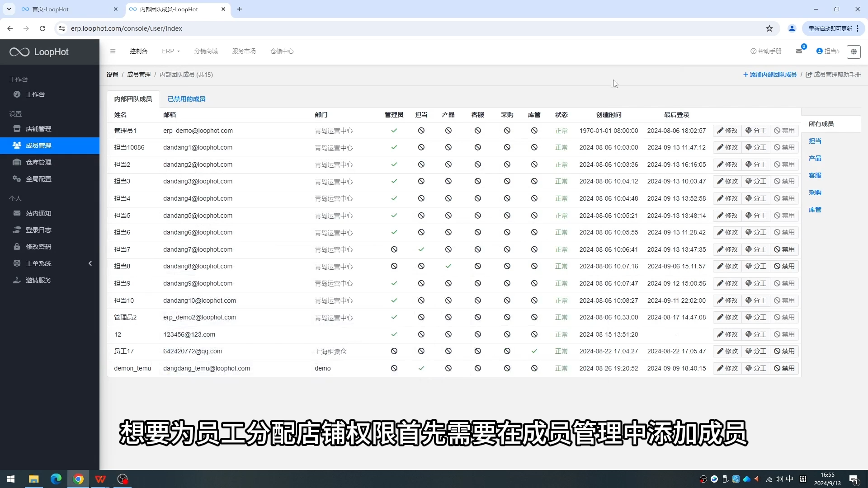Expand the ERP dropdown menu
This screenshot has width=868, height=488.
coord(170,51)
